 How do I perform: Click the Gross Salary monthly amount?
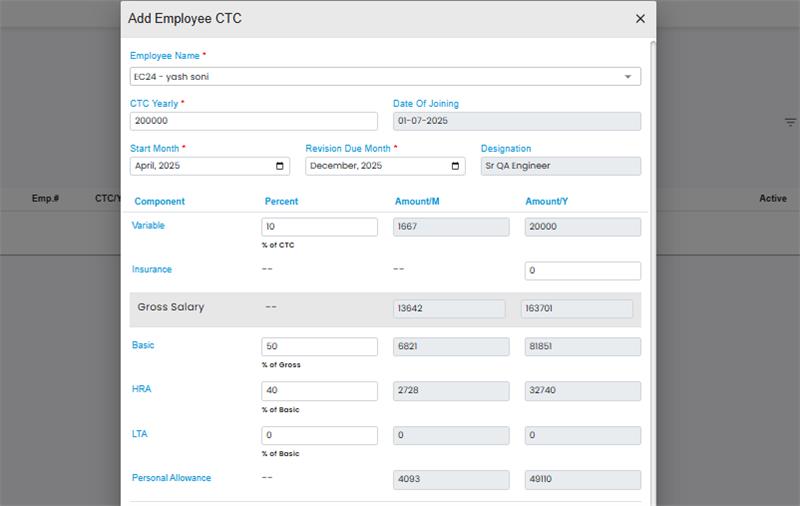coord(448,309)
